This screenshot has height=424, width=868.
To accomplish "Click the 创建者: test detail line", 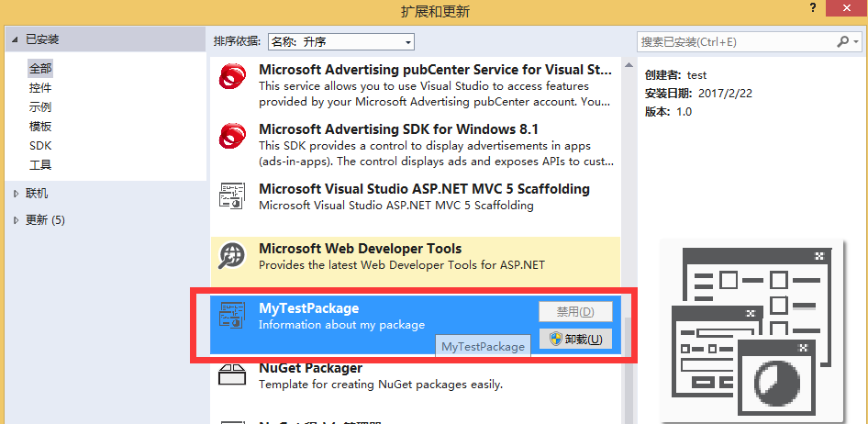I will [676, 75].
